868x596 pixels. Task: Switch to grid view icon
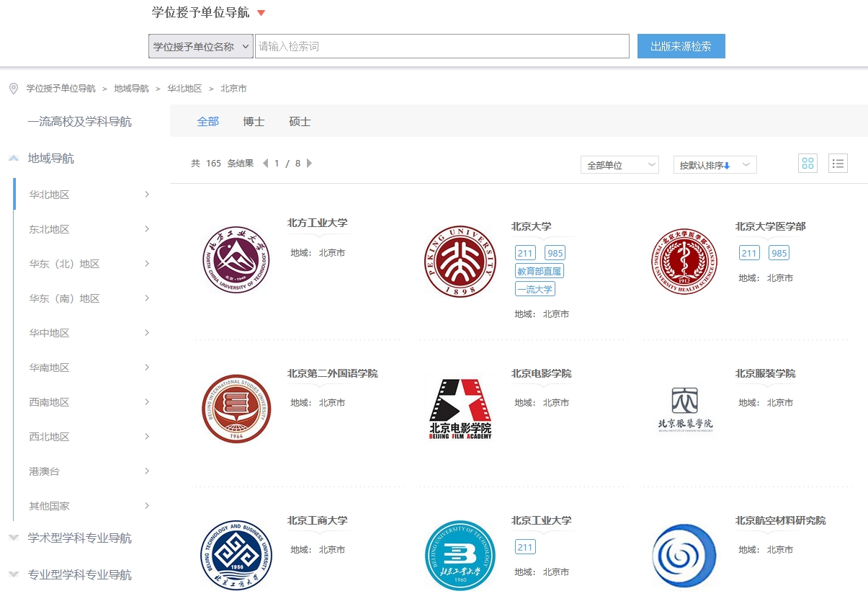(807, 164)
